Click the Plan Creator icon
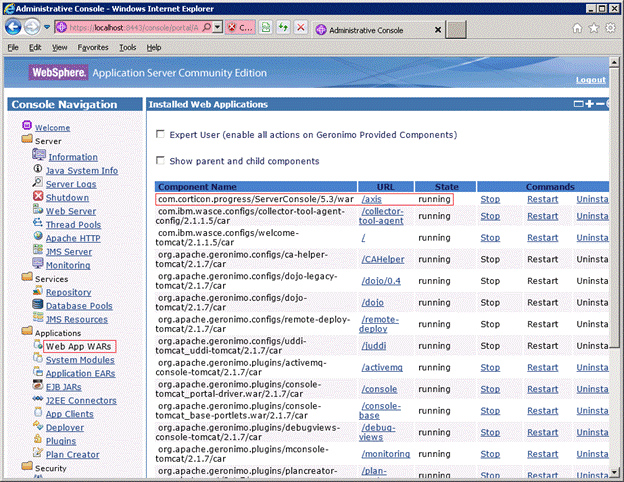Image resolution: width=624 pixels, height=482 pixels. pyautogui.click(x=38, y=453)
